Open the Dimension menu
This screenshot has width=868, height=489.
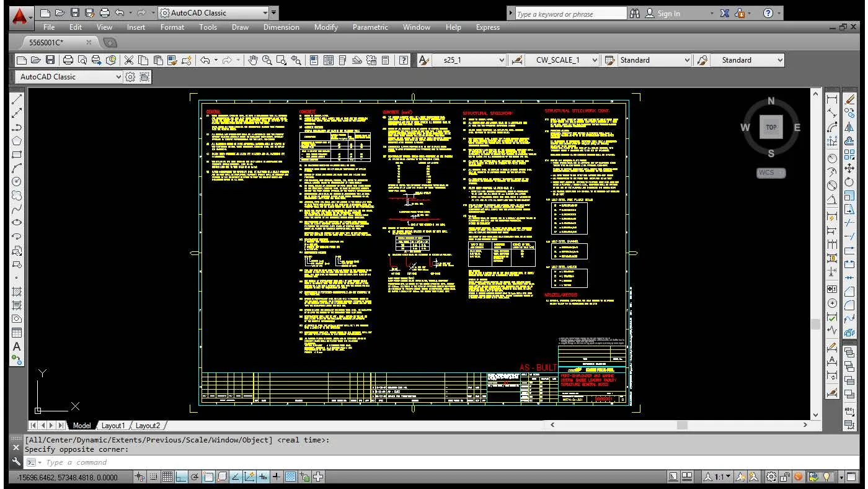281,27
